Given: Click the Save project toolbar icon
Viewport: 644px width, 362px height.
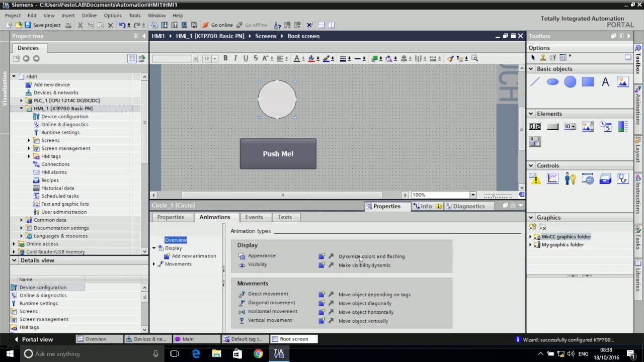Looking at the screenshot, I should pyautogui.click(x=43, y=25).
